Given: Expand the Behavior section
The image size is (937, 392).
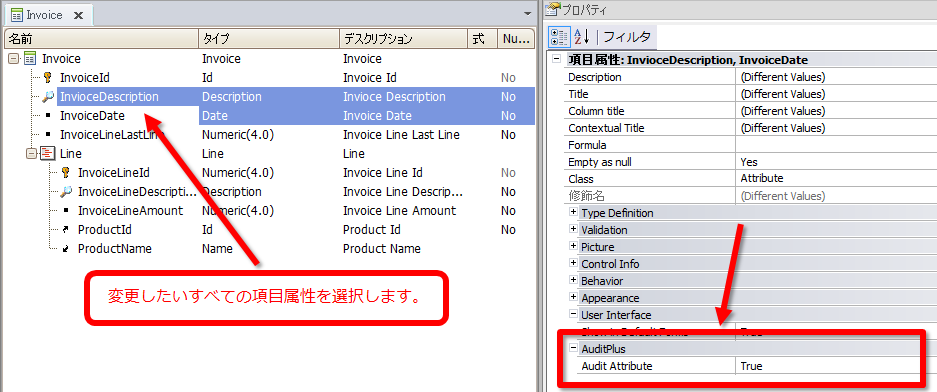Looking at the screenshot, I should (574, 280).
